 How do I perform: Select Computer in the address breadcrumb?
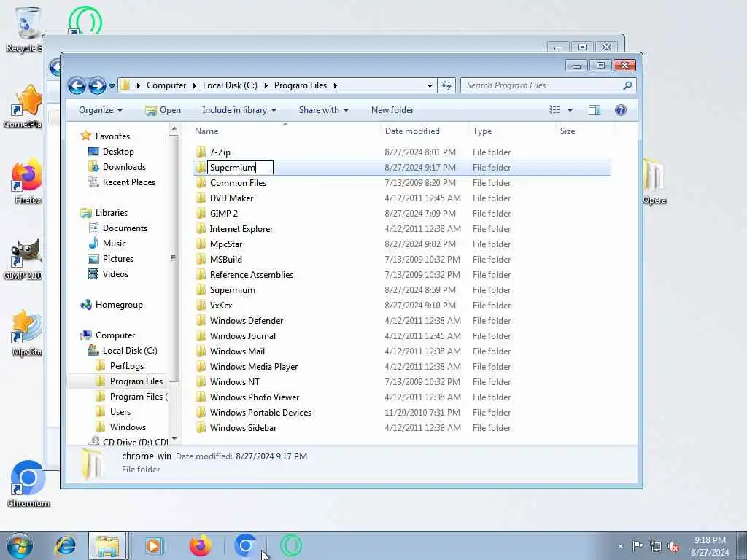(166, 85)
